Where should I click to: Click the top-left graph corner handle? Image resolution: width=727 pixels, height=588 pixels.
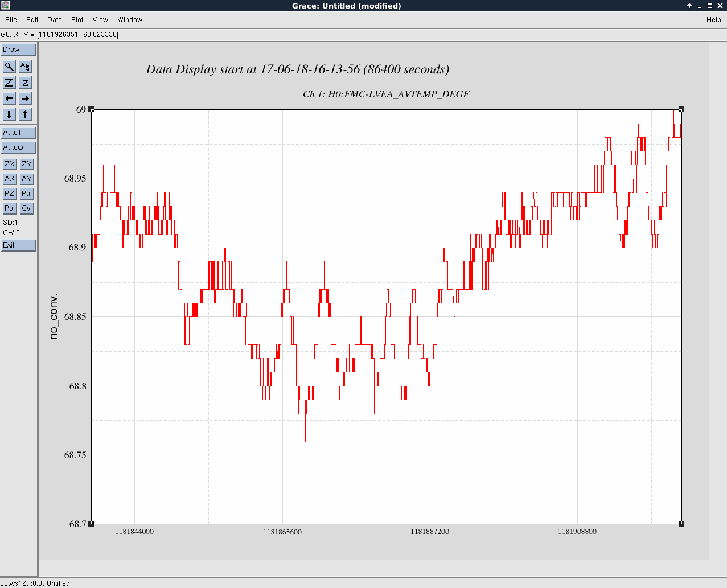click(91, 109)
